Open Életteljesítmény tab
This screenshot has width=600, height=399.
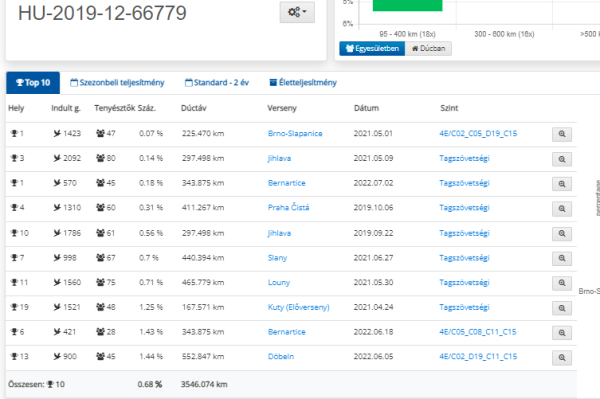pyautogui.click(x=303, y=83)
